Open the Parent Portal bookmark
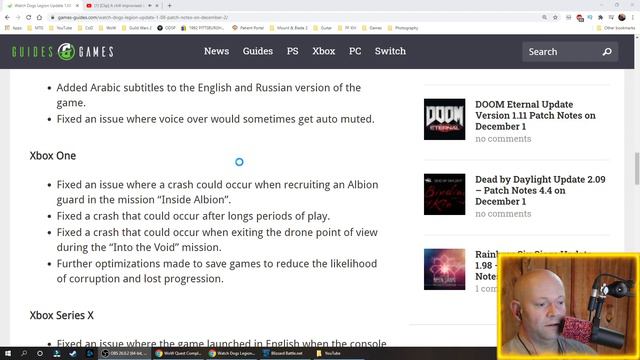This screenshot has height=360, width=640. [x=248, y=28]
